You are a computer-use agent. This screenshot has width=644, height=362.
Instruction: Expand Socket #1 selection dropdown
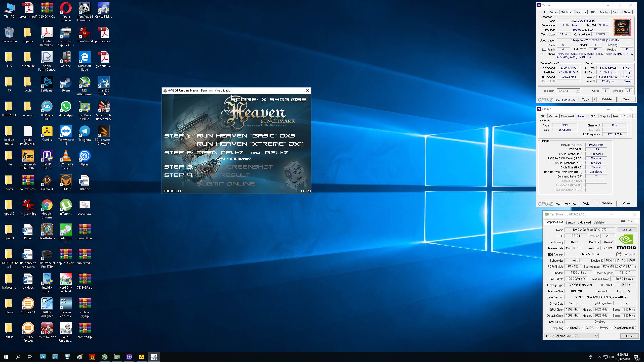pyautogui.click(x=578, y=91)
